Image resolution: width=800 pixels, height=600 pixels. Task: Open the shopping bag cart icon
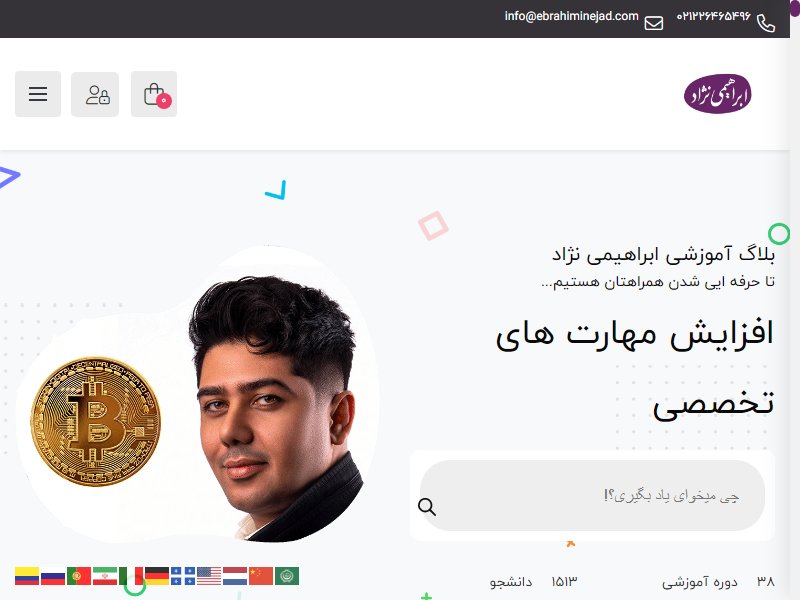tap(154, 94)
